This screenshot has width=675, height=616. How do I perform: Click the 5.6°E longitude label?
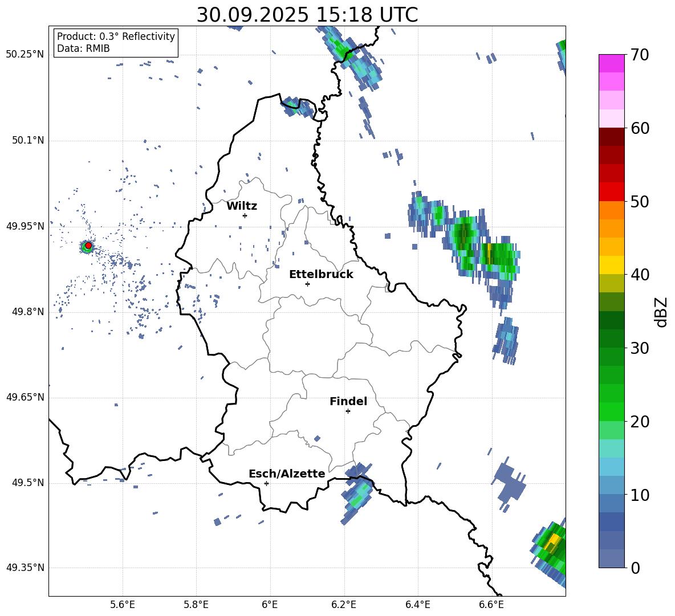123,605
